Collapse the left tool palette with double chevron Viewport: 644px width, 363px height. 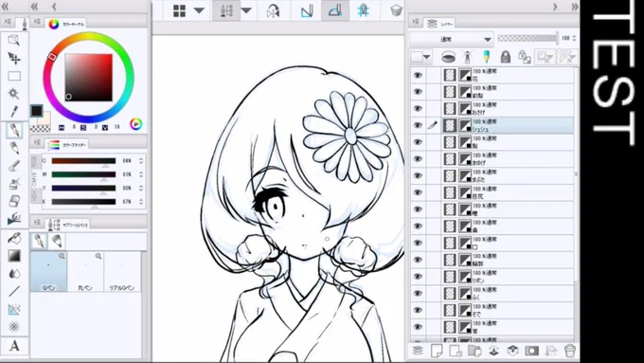5,7
